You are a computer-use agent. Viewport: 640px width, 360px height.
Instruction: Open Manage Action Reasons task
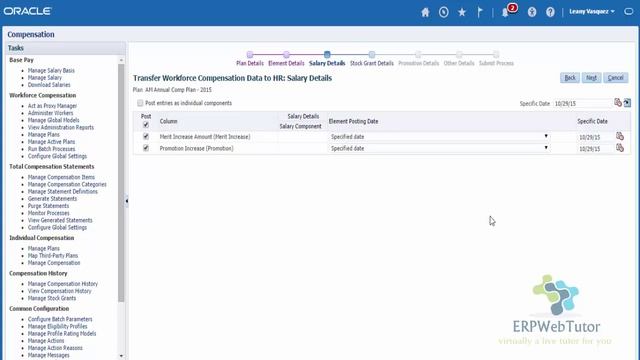click(x=55, y=348)
